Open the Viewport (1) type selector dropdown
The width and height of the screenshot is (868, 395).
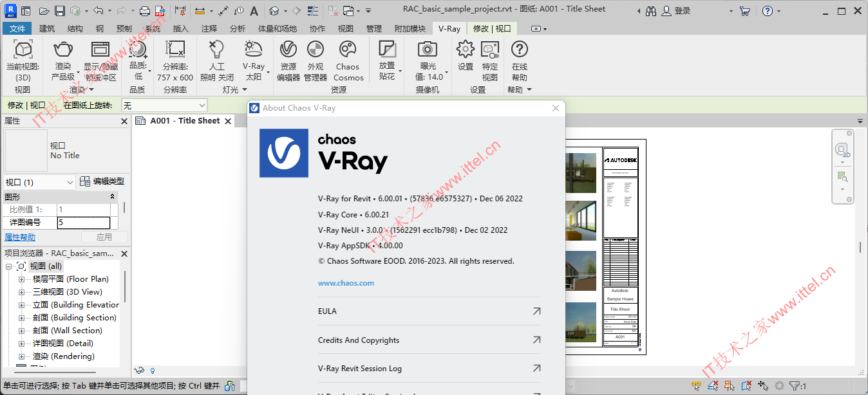coord(39,183)
